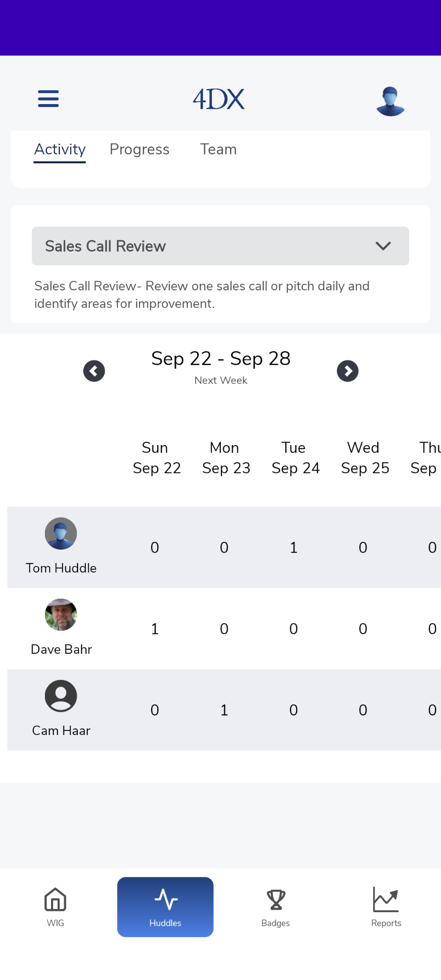The image size is (441, 980).
Task: Switch to the Team tab
Action: (x=218, y=150)
